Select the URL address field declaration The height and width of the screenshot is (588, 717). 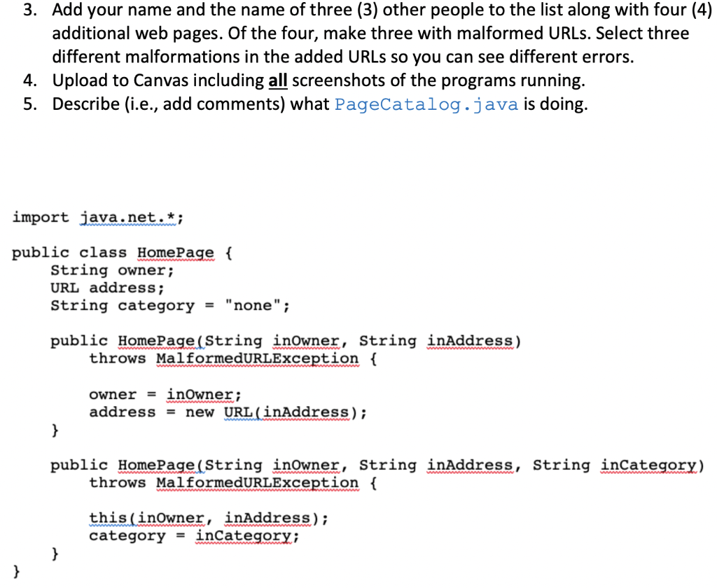pos(106,287)
